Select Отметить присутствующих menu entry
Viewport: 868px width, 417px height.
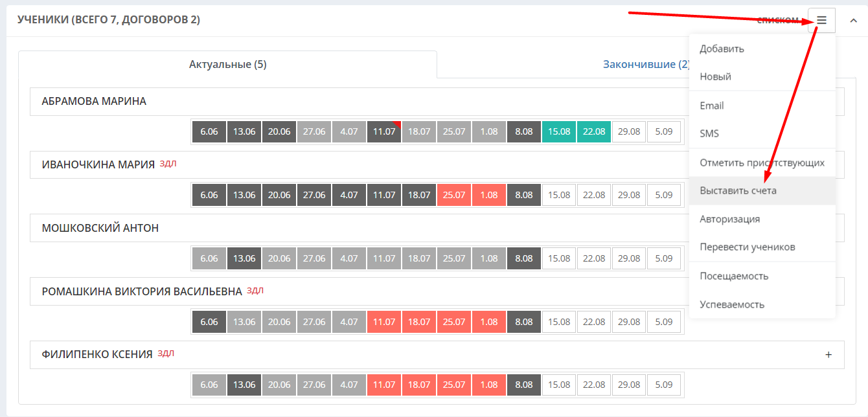(x=762, y=163)
